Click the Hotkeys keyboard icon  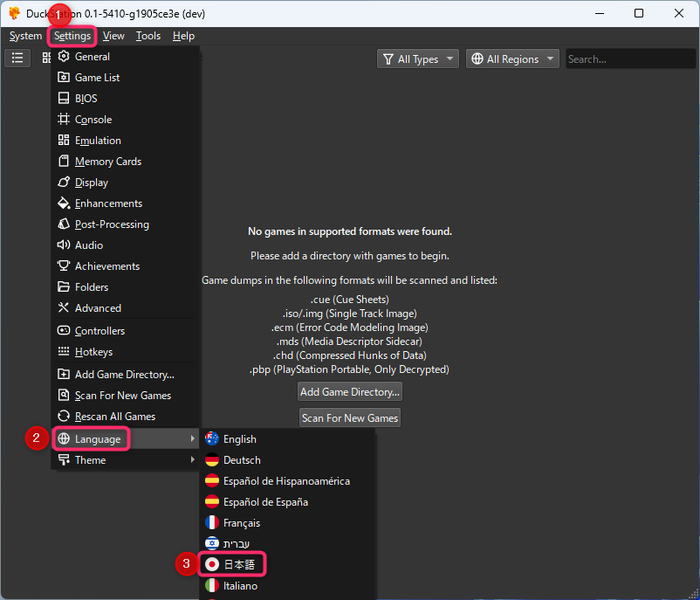[64, 352]
